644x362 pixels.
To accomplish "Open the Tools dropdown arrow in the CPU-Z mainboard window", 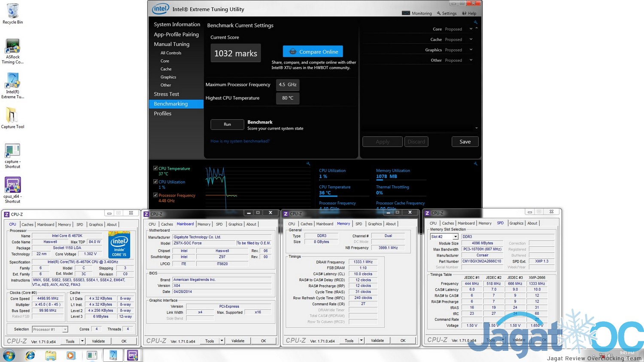I will coord(222,341).
